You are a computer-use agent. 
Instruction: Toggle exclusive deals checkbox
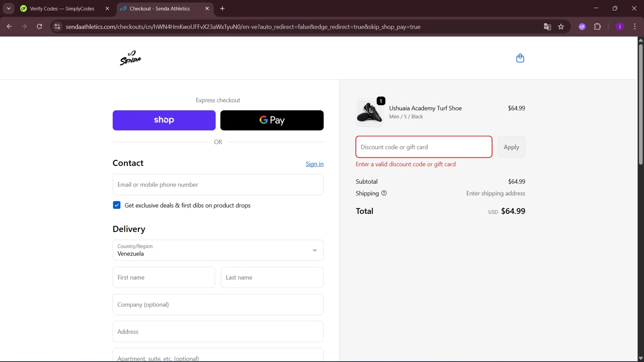coord(117,205)
